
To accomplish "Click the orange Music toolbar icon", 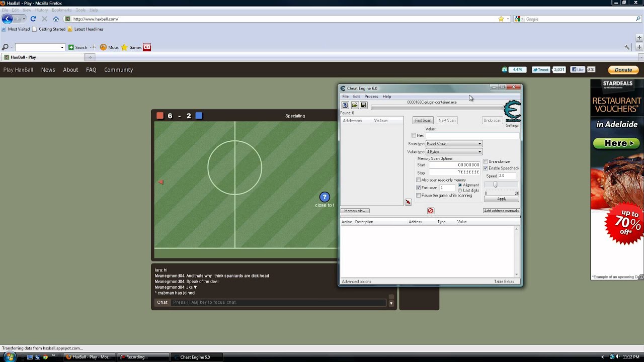I will coord(103,47).
